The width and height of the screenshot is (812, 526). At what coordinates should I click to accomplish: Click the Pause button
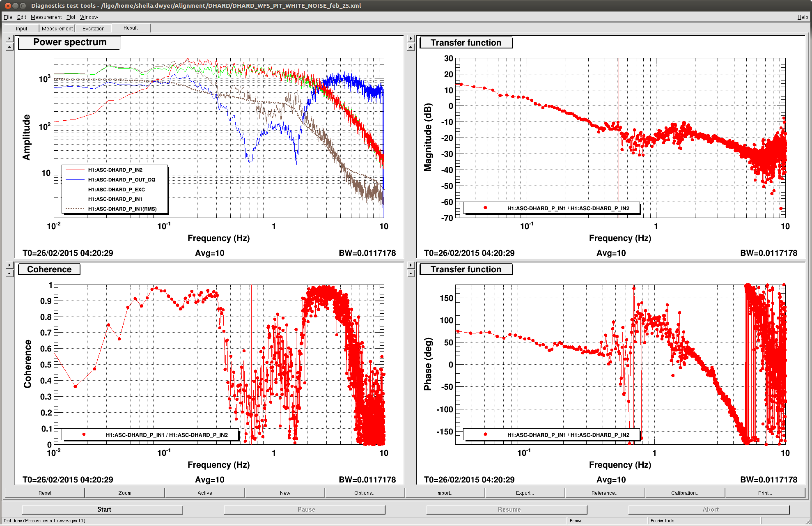click(305, 509)
